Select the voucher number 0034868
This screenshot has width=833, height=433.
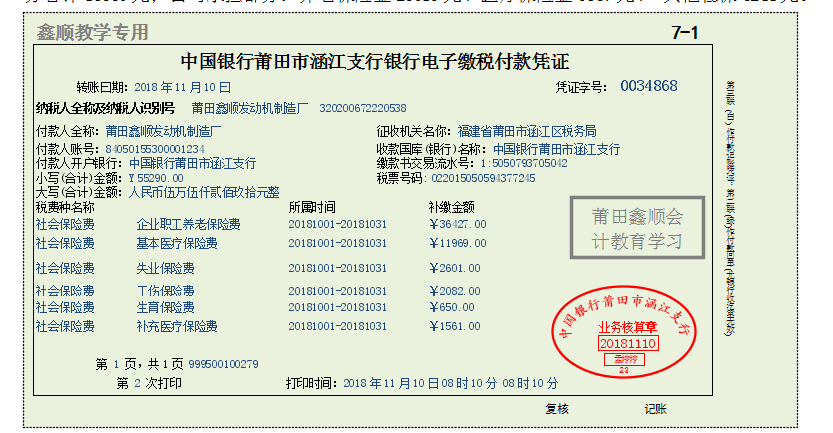[648, 86]
